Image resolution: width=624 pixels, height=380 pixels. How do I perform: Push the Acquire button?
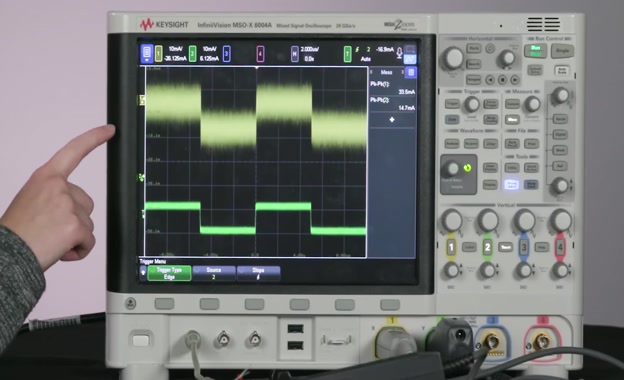[x=471, y=144]
